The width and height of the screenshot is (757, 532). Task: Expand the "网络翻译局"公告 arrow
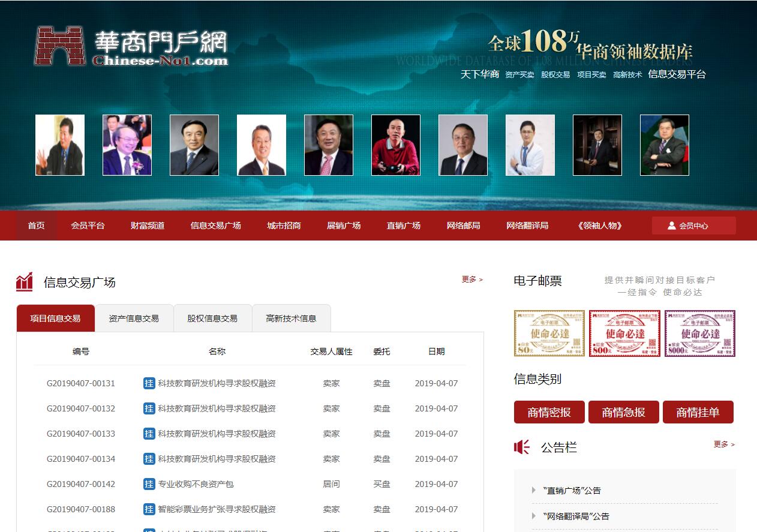point(534,516)
